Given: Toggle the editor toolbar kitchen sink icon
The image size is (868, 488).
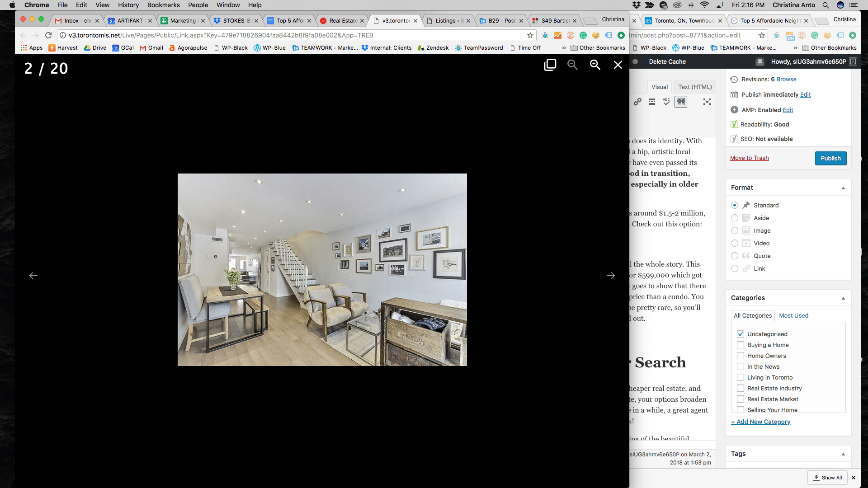Looking at the screenshot, I should (x=681, y=102).
